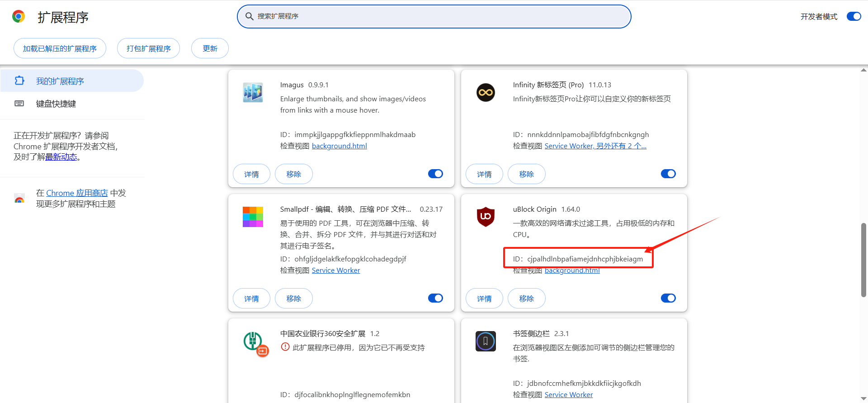Disable the Imagus extension toggle
868x403 pixels.
pyautogui.click(x=435, y=174)
